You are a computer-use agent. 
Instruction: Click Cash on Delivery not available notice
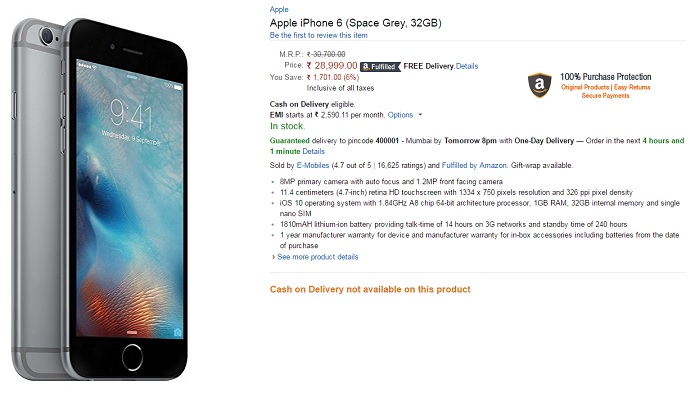coord(370,289)
